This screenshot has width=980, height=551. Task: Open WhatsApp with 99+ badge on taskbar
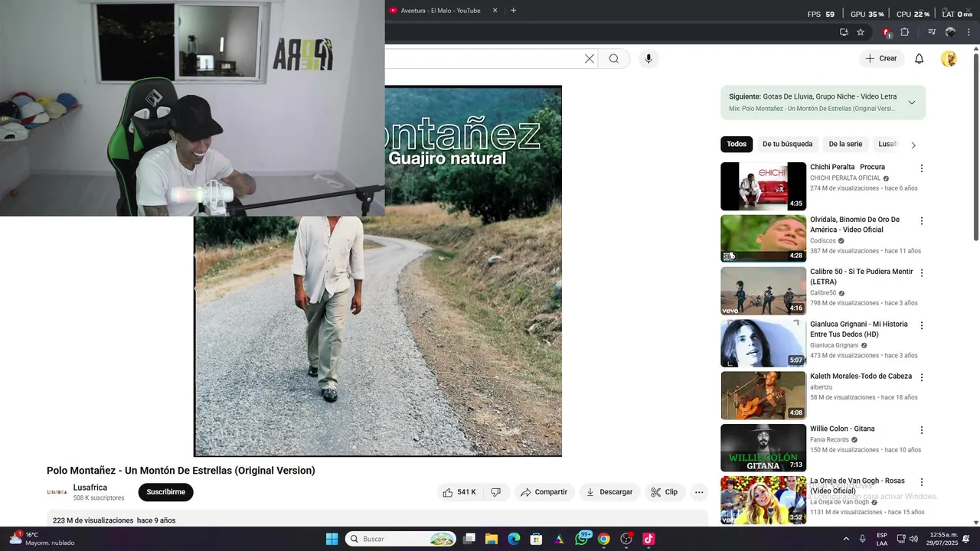582,539
